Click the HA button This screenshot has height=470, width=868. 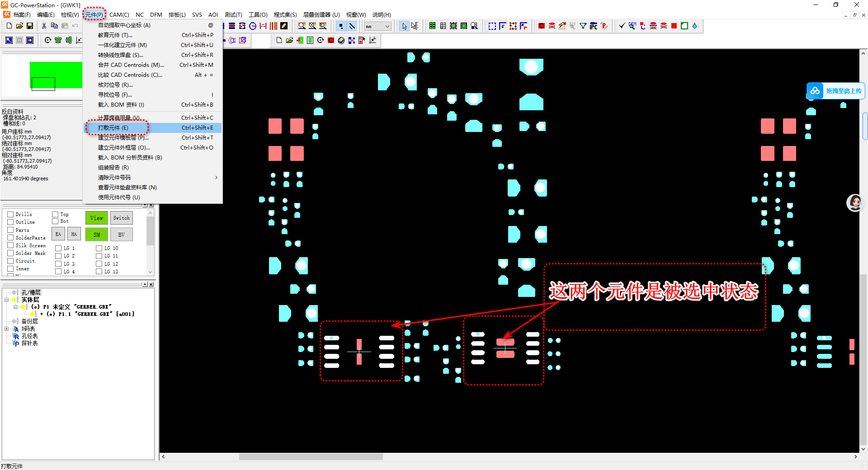[x=74, y=234]
